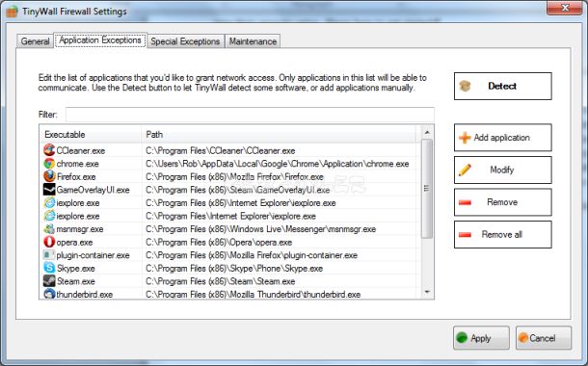Click the Add application button text
Screen dimensions: 588x366
click(x=502, y=138)
